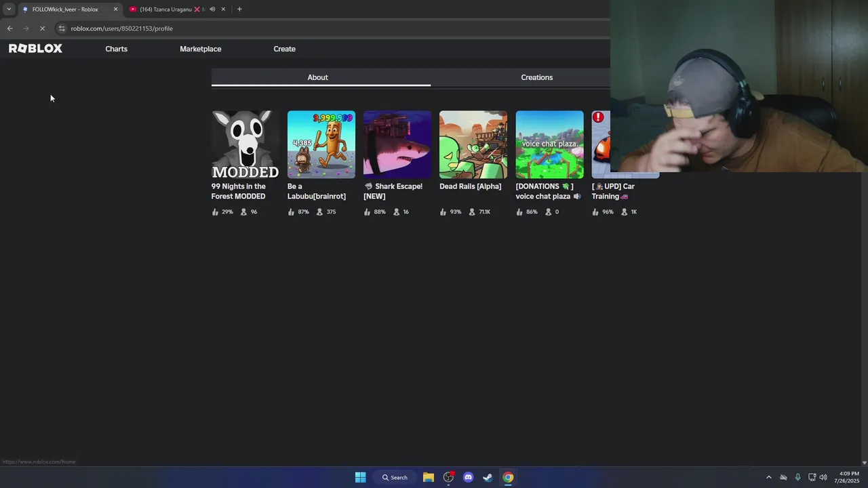Screen dimensions: 868x488
Task: Open the voice chat plaza thumbnail
Action: pyautogui.click(x=549, y=144)
